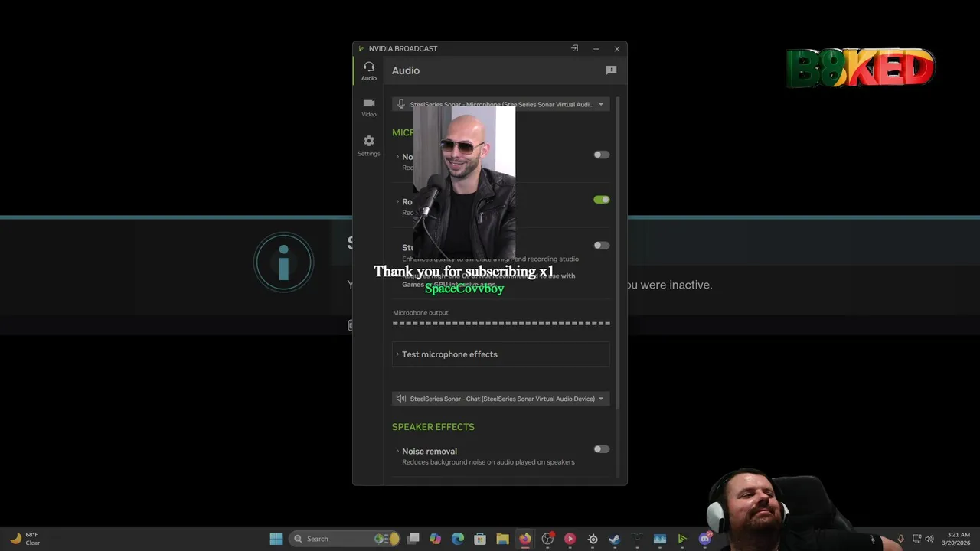Open the Audio tab in the sidebar
980x551 pixels.
[369, 71]
